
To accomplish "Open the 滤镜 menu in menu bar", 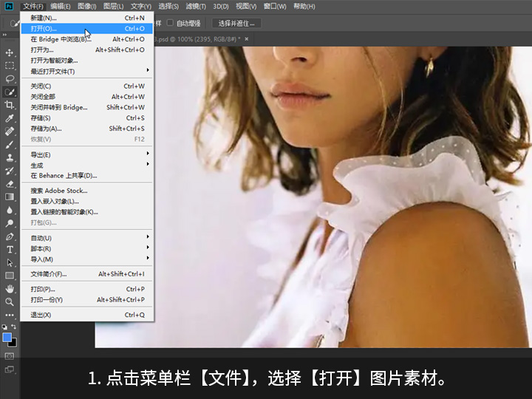I will [191, 6].
